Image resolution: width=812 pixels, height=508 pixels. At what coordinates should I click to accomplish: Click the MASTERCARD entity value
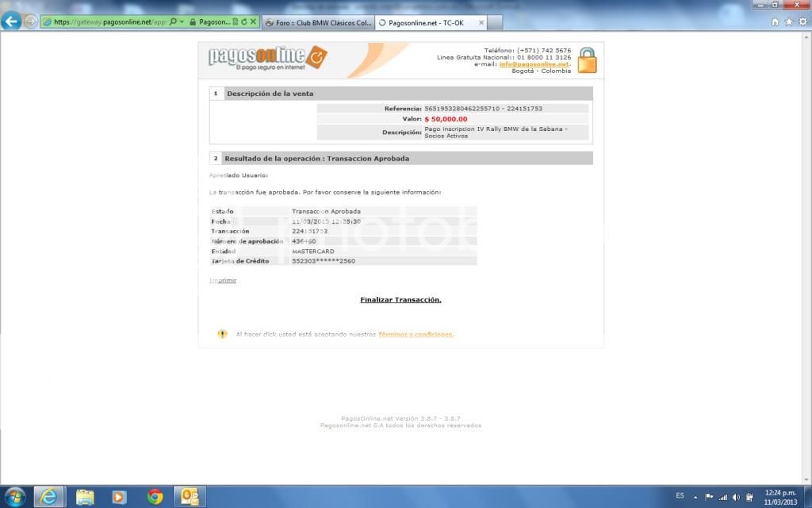[x=312, y=252]
